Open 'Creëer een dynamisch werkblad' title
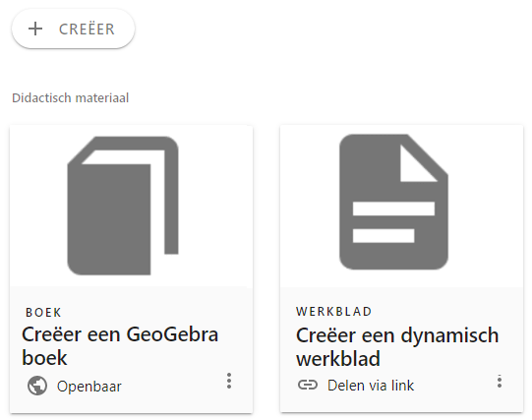Viewport: 532px width, 420px height. coord(397,346)
